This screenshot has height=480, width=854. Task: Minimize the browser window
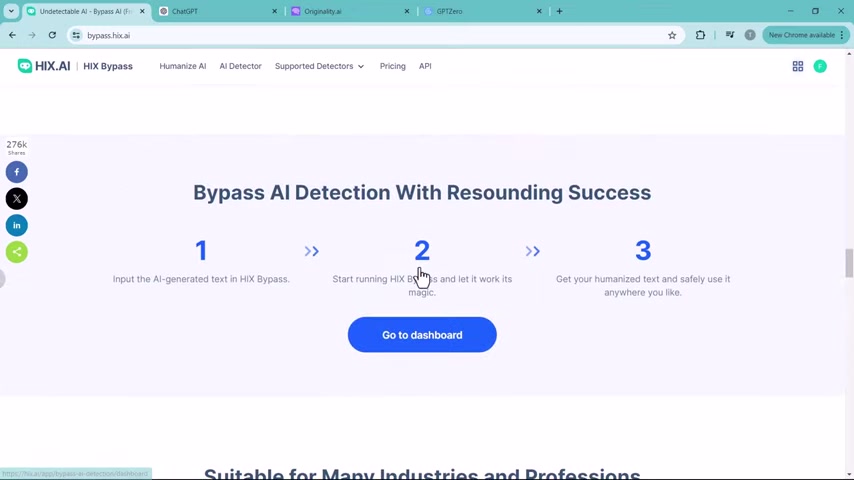tap(790, 11)
